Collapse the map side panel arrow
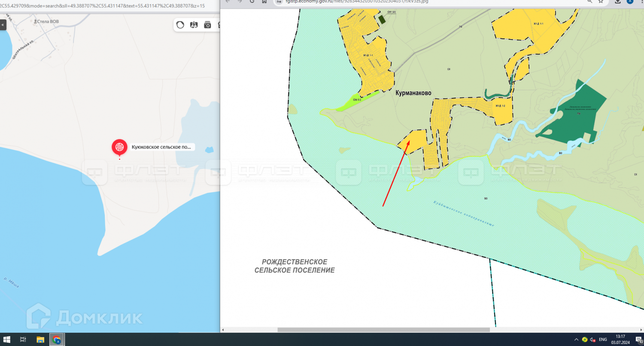The height and width of the screenshot is (346, 644). 3,24
